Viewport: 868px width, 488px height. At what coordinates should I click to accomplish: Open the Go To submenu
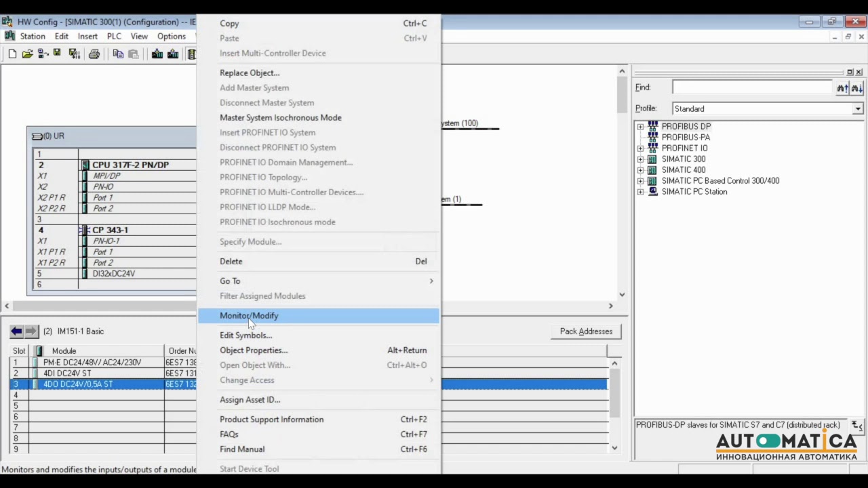319,281
